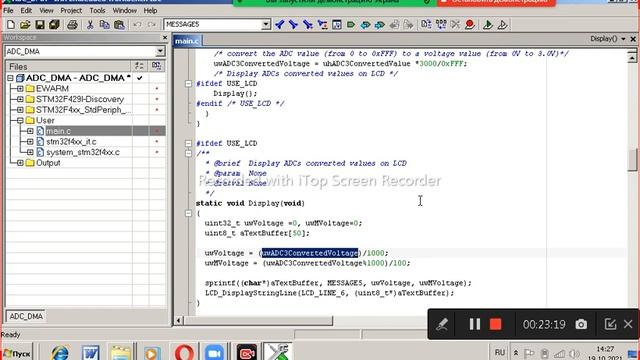Open the Edit menu
This screenshot has width=640, height=360.
pyautogui.click(x=26, y=10)
